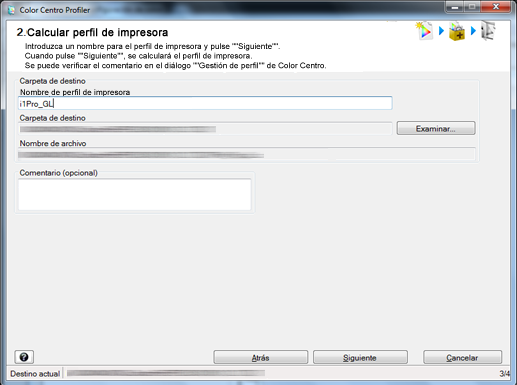Click inside the Comentario (opcional) text box
Screen dimensions: 517x385
click(135, 194)
